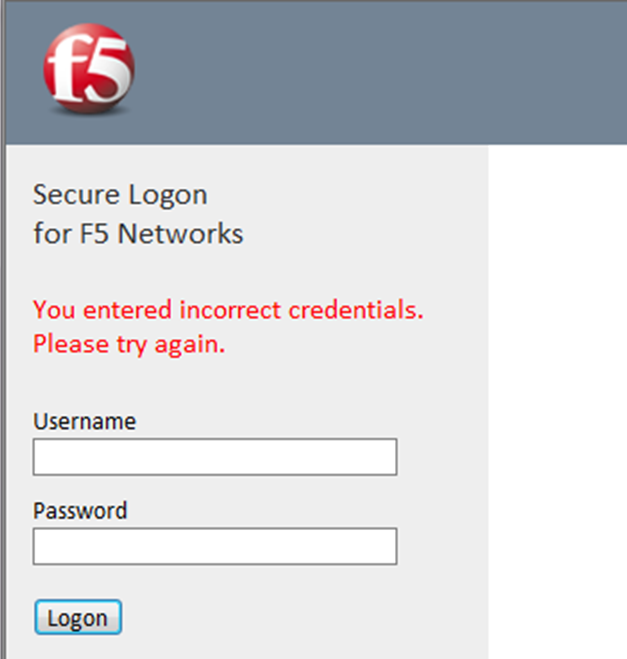This screenshot has height=659, width=627.
Task: Click the blue-gray header bar beside logo
Action: [x=380, y=70]
